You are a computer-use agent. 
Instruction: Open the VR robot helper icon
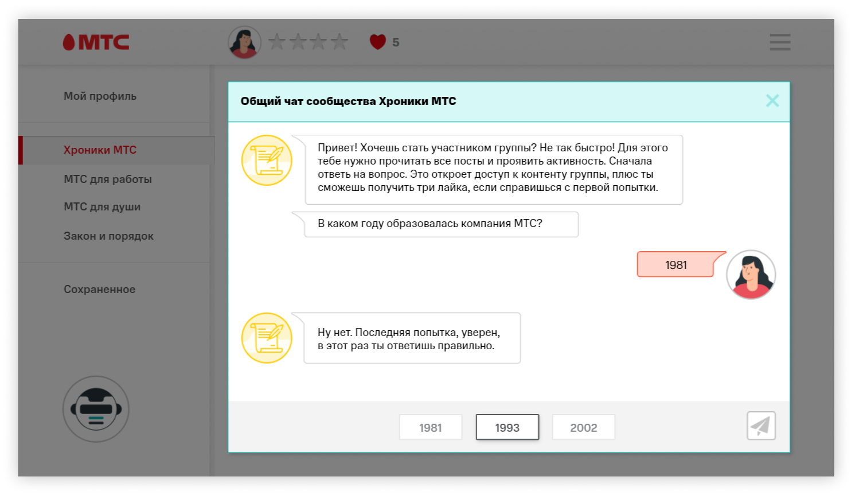(96, 409)
